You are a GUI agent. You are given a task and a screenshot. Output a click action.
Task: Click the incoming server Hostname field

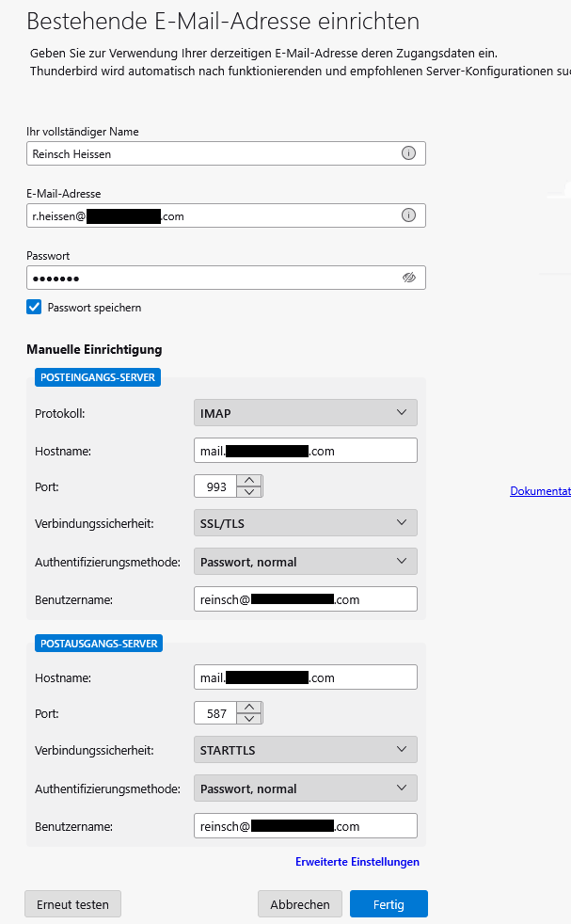[305, 451]
